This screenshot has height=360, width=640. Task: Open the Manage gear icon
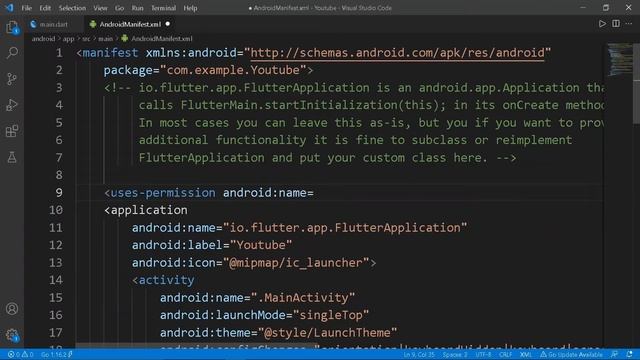coord(12,335)
